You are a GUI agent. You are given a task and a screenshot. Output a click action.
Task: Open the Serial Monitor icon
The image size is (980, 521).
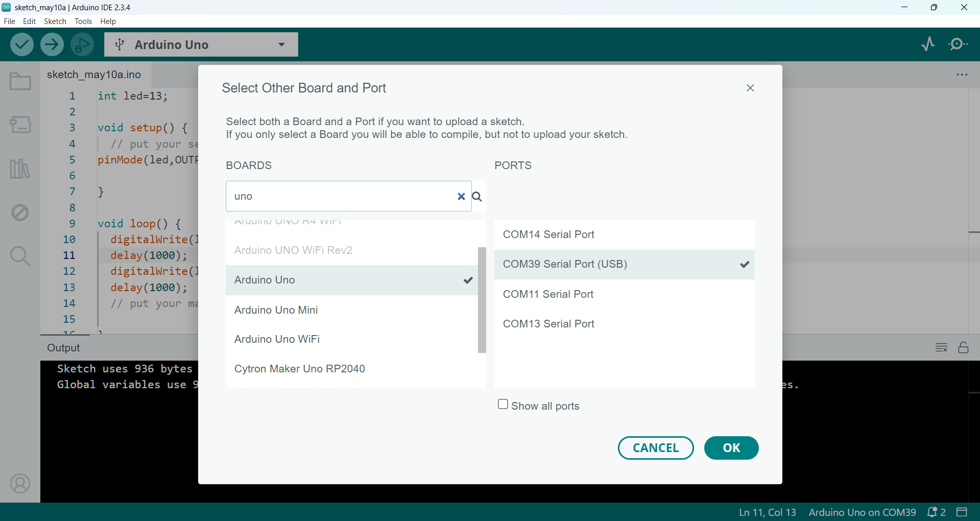point(958,44)
